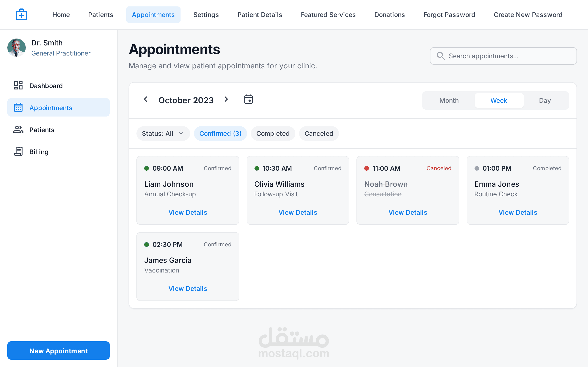Filter appointments by Confirmed status
The width and height of the screenshot is (588, 367).
(x=220, y=133)
